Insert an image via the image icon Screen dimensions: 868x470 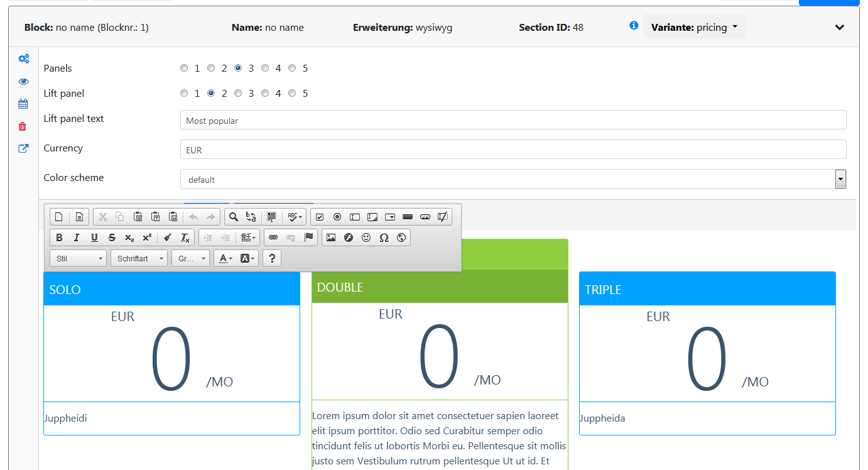tap(331, 238)
